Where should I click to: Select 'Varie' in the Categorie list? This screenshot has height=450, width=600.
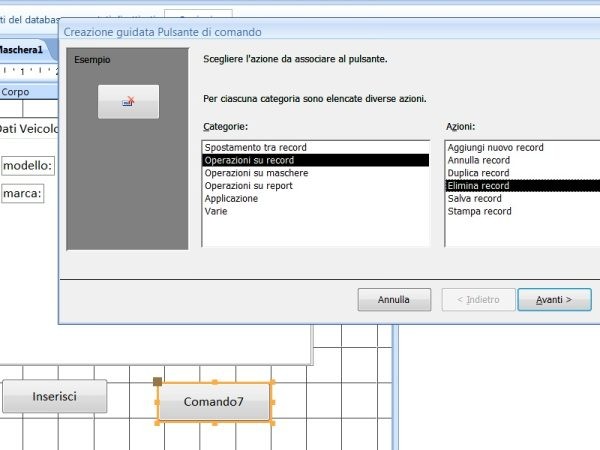point(217,212)
